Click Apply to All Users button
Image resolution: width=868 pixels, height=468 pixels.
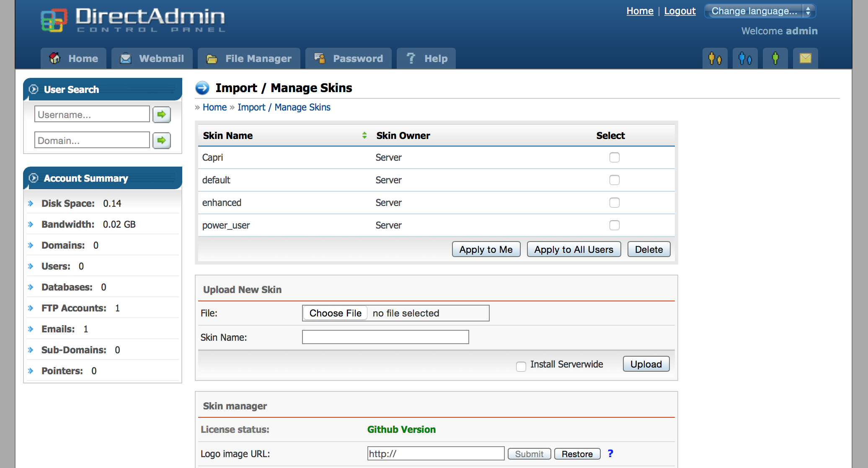pyautogui.click(x=574, y=249)
